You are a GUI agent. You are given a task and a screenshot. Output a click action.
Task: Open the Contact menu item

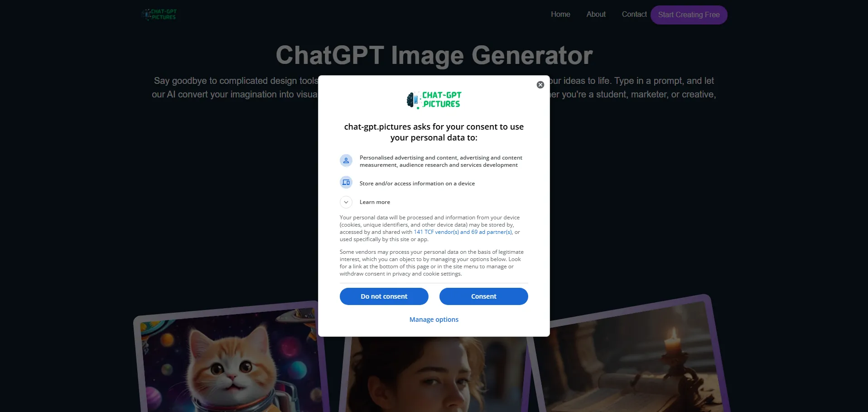[x=634, y=15]
